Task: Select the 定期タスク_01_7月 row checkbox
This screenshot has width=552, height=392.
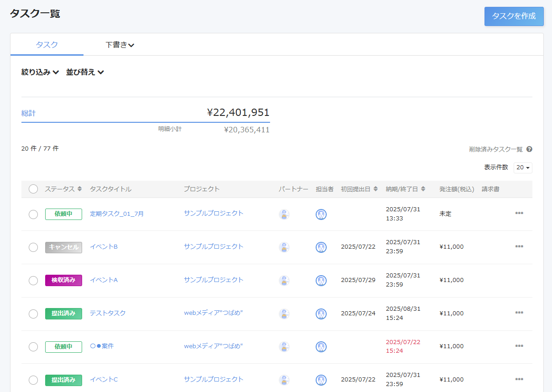Action: coord(33,214)
